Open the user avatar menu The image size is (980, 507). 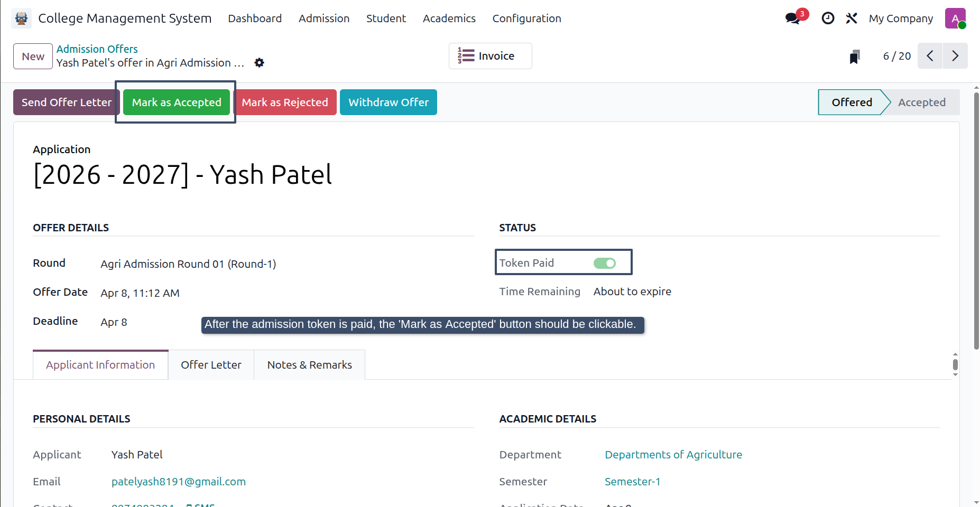pos(955,18)
